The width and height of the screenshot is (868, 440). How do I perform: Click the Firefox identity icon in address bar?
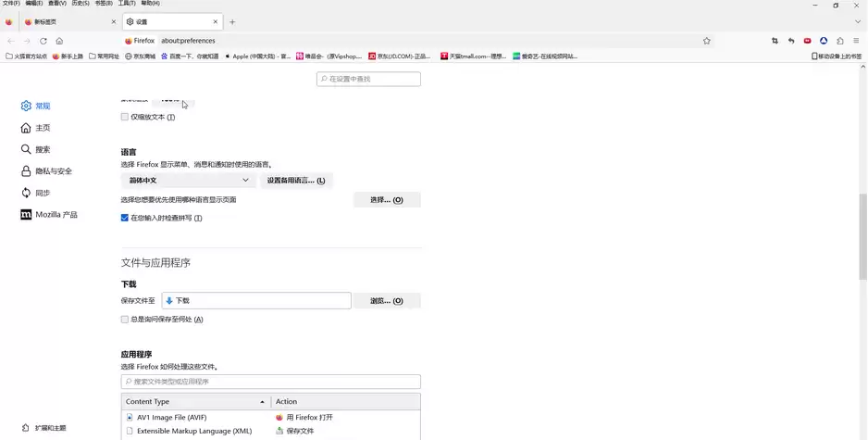(140, 41)
